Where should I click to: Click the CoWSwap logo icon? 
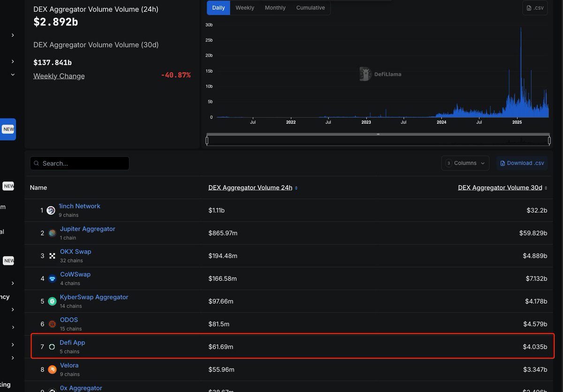pyautogui.click(x=52, y=279)
